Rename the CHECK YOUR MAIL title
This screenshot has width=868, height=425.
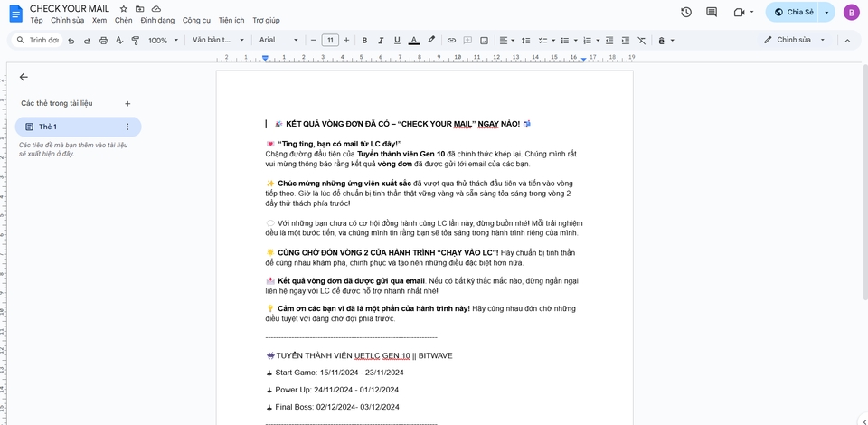[x=70, y=9]
